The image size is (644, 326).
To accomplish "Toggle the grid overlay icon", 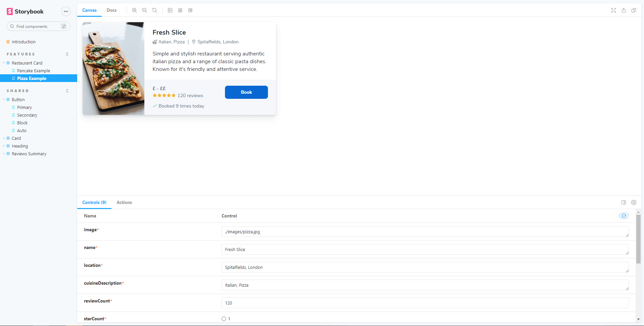I will 180,10.
